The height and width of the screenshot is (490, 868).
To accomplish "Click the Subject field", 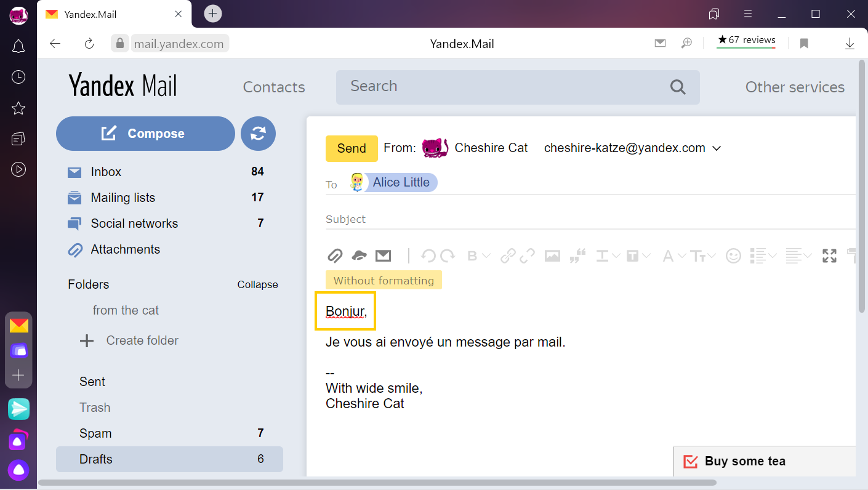I will [590, 219].
